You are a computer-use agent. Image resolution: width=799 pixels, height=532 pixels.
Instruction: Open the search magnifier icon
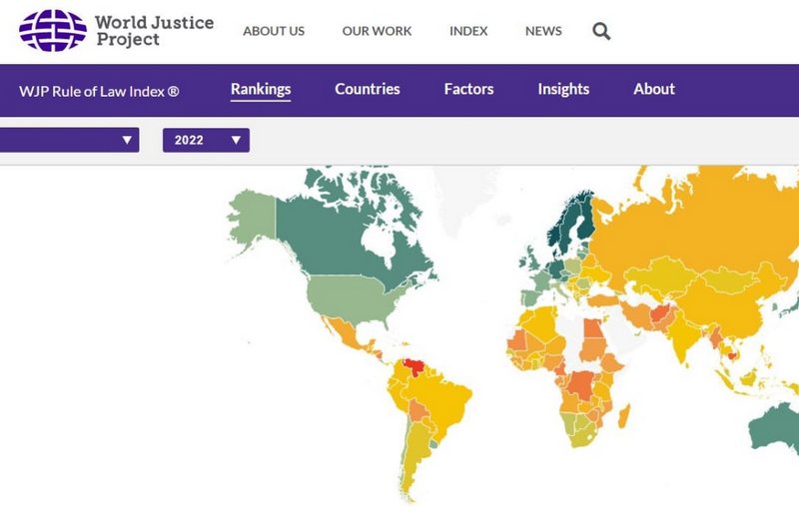601,31
